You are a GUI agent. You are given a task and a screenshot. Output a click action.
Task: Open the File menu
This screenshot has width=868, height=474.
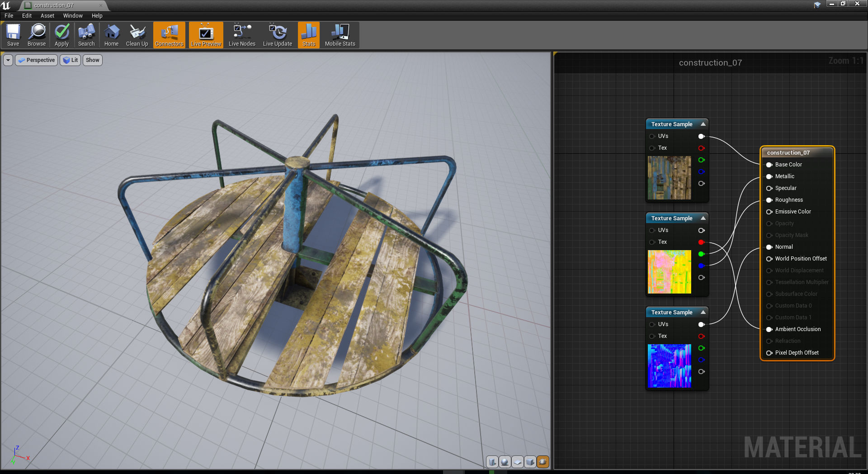9,15
